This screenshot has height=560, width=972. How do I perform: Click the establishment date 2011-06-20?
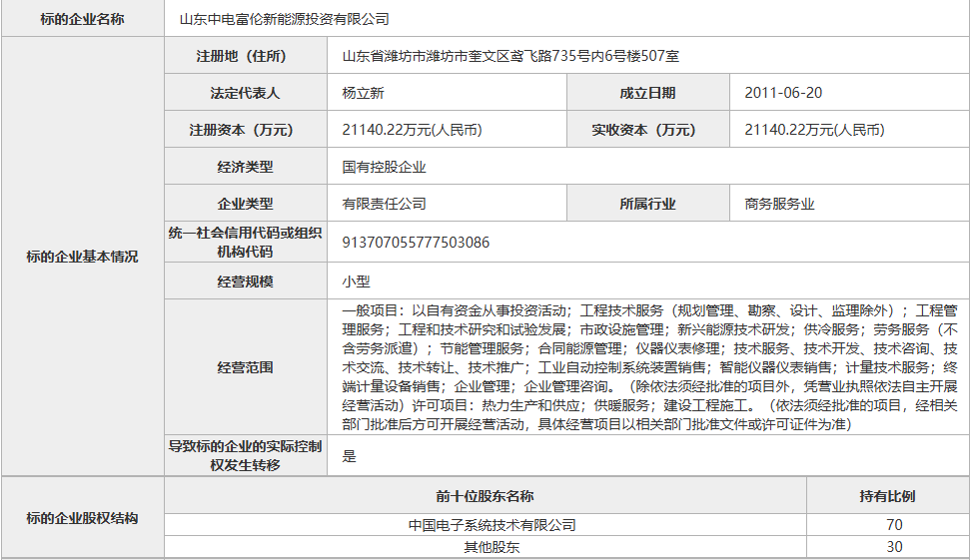pyautogui.click(x=783, y=93)
